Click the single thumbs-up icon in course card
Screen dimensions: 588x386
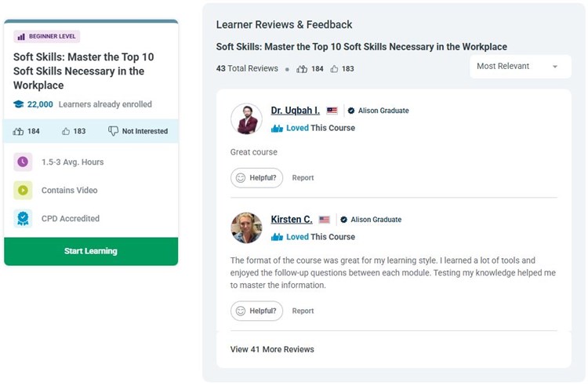66,131
